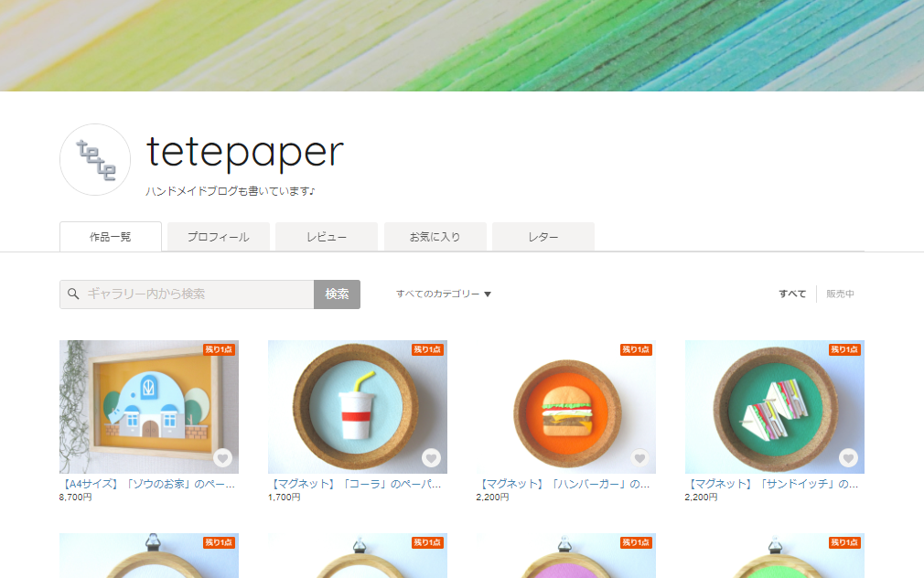Switch to the プロフィール tab
924x578 pixels.
[219, 237]
